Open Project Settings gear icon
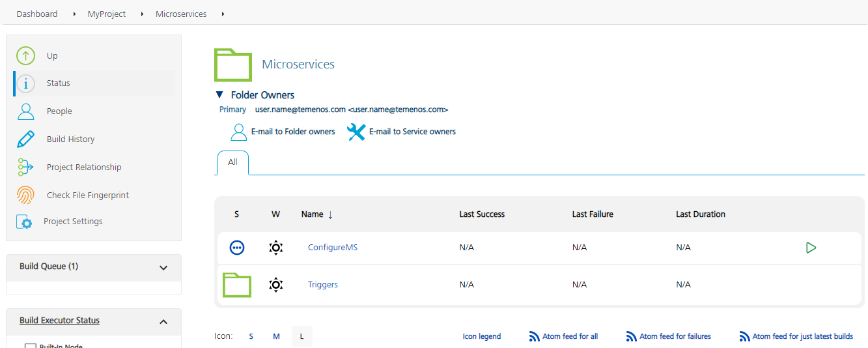Viewport: 868px width, 348px height. (x=24, y=222)
